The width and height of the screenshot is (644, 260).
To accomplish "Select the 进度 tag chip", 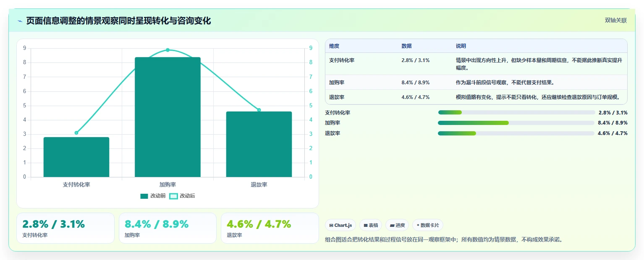I will pyautogui.click(x=397, y=225).
